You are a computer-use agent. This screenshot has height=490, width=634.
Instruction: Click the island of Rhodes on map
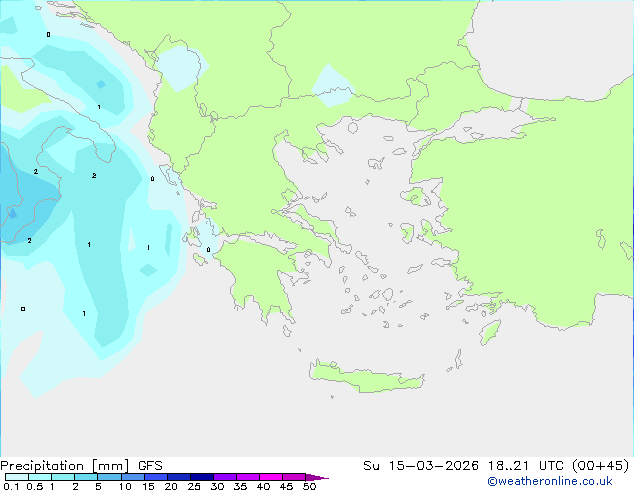tap(490, 332)
